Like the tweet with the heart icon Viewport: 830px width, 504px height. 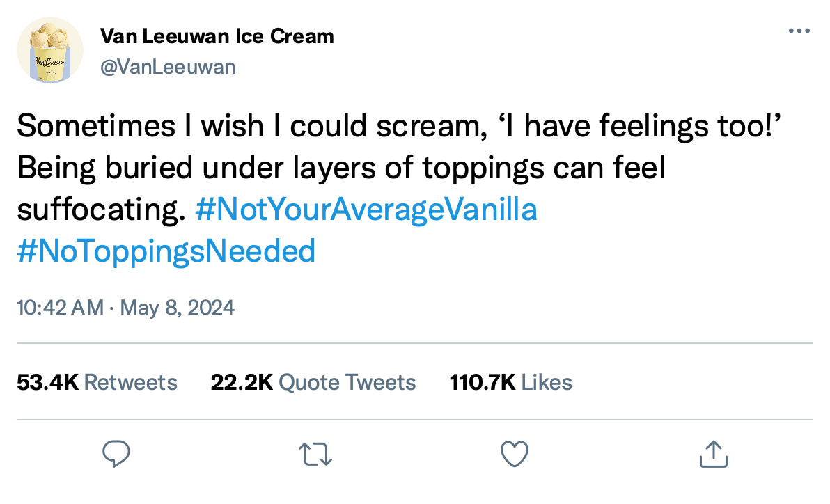click(x=515, y=455)
